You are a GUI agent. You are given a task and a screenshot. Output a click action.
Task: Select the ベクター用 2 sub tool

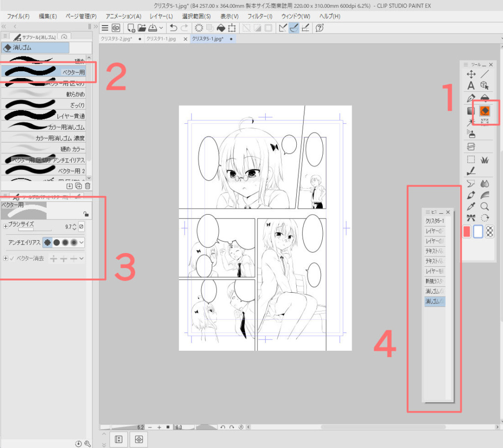[x=43, y=170]
